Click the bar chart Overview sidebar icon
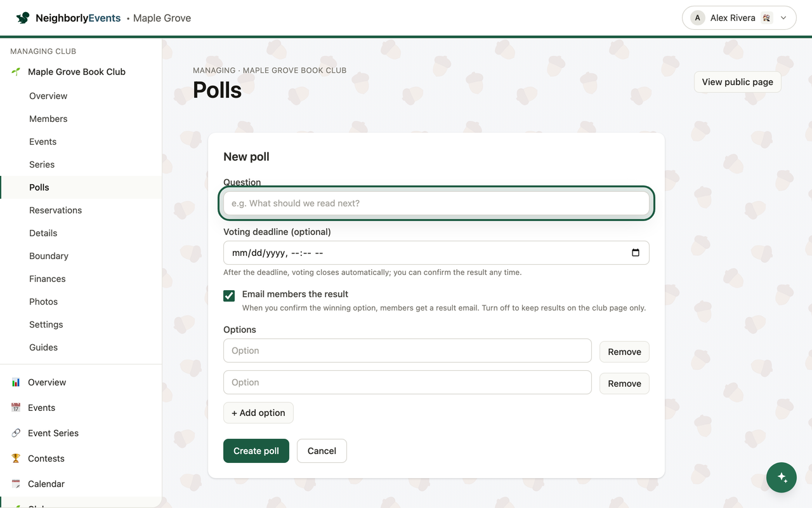812x508 pixels. (16, 382)
